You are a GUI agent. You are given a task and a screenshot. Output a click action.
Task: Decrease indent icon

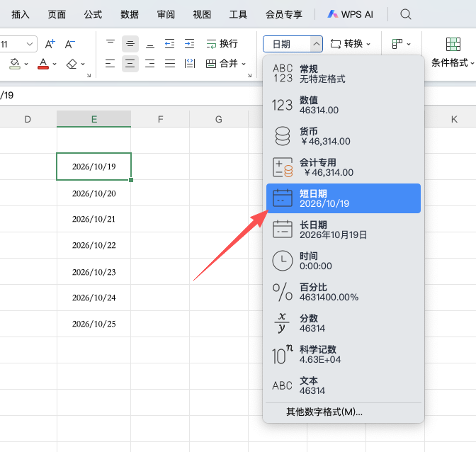coord(170,44)
